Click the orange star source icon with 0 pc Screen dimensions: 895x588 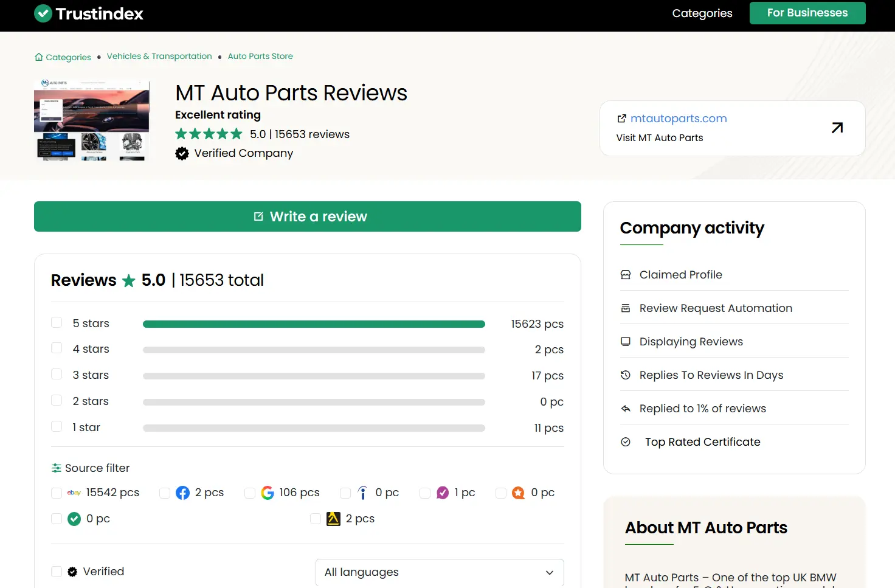(518, 493)
